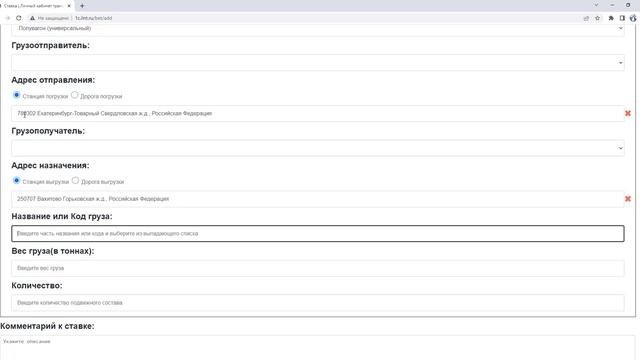Close the current browser tab
Viewport: 640px width, 360px height.
(69, 6)
